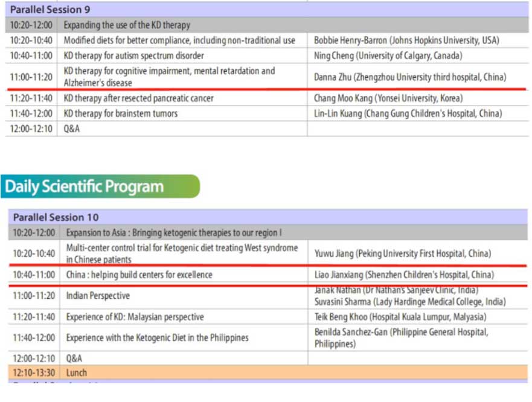Click 'Expanding the use of the KD therapy'

127,25
